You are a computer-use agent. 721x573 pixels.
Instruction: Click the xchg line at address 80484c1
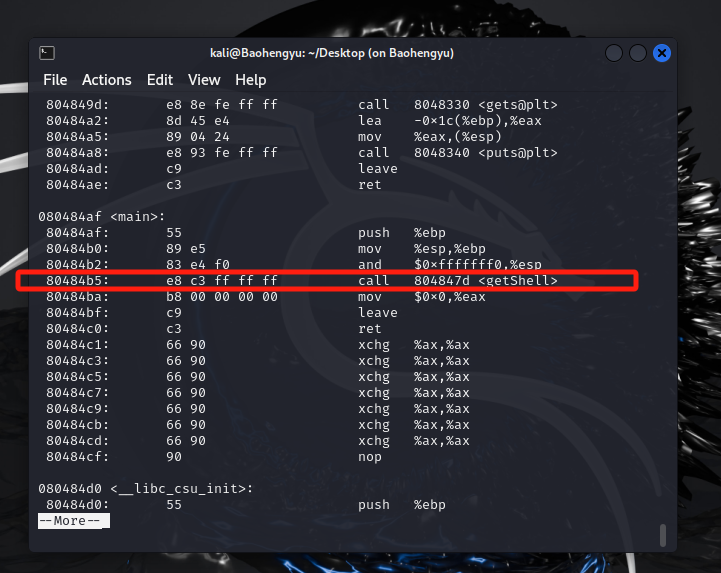click(258, 345)
